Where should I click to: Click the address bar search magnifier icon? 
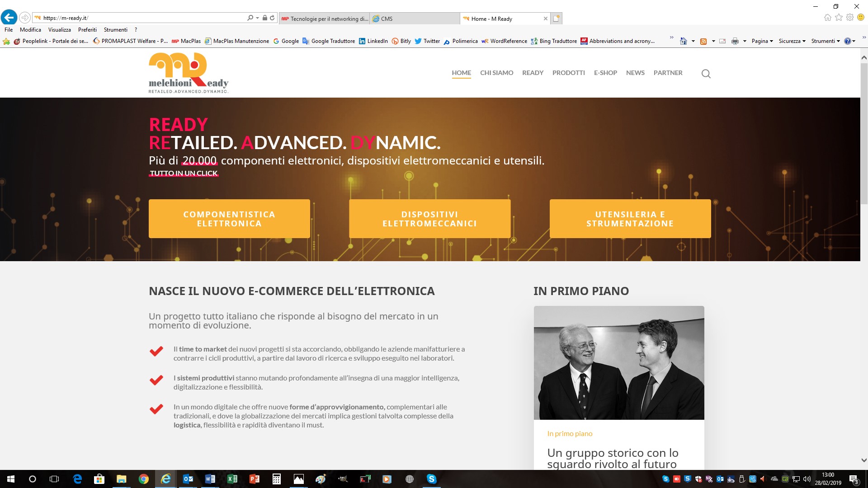tap(250, 18)
